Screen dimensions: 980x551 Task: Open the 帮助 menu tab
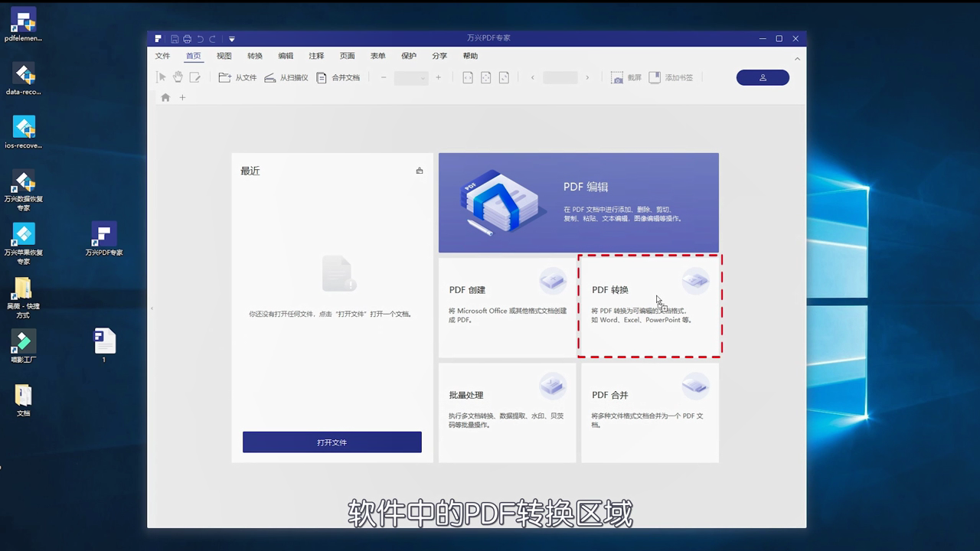tap(470, 55)
